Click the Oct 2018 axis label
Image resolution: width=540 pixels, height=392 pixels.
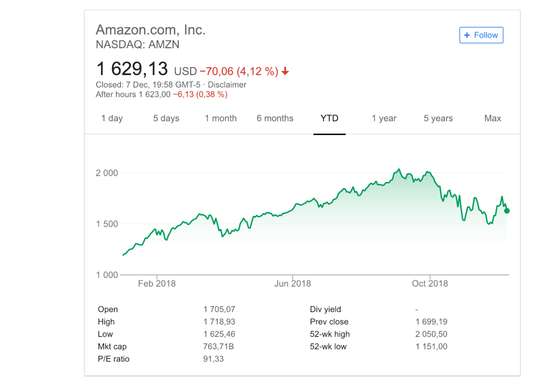pos(429,284)
